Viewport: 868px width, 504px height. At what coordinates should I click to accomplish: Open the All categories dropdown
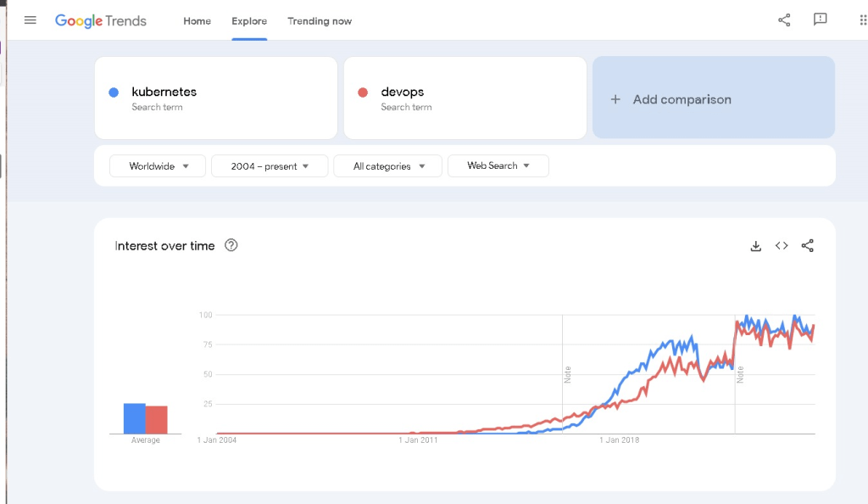pyautogui.click(x=387, y=166)
